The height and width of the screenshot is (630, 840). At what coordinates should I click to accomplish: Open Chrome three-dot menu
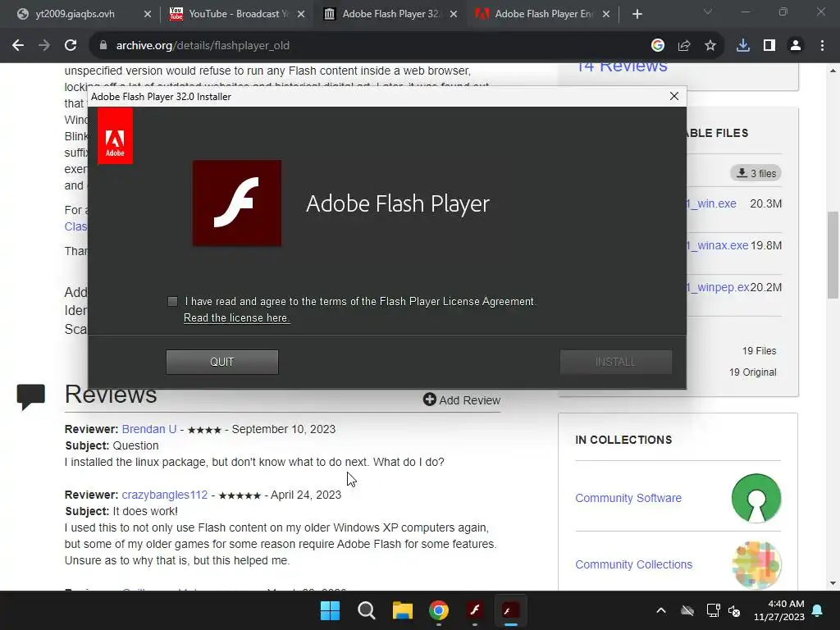pyautogui.click(x=822, y=46)
